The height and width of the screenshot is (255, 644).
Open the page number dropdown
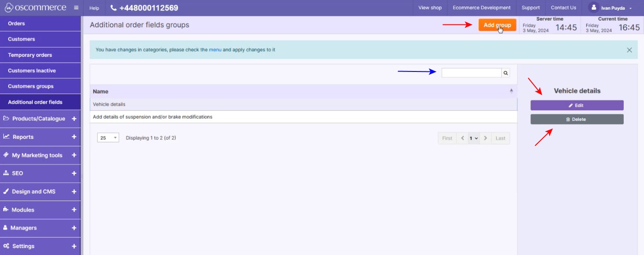pos(474,138)
